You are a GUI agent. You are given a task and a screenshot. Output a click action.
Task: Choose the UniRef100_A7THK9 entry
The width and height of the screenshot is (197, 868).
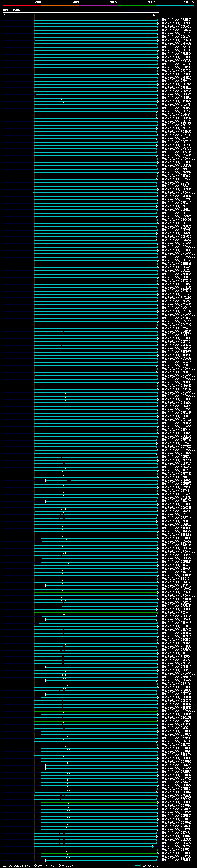177,453
